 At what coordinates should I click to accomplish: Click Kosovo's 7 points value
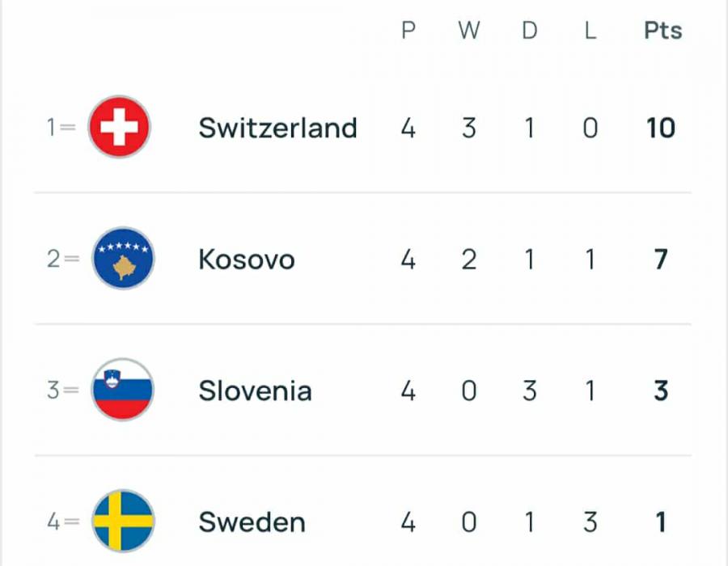click(661, 260)
